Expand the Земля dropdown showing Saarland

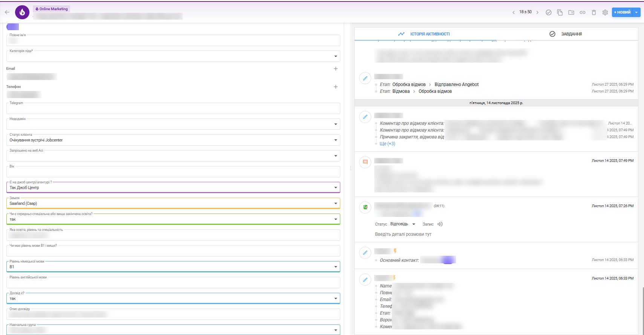click(173, 203)
